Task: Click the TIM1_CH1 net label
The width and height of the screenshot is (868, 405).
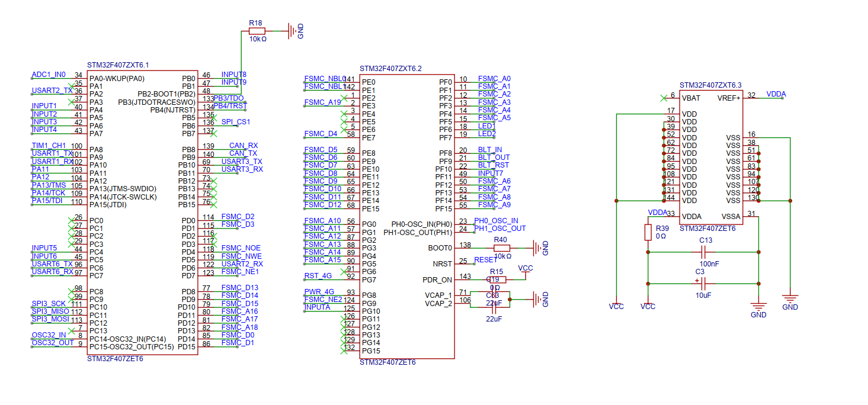Action: click(x=49, y=146)
